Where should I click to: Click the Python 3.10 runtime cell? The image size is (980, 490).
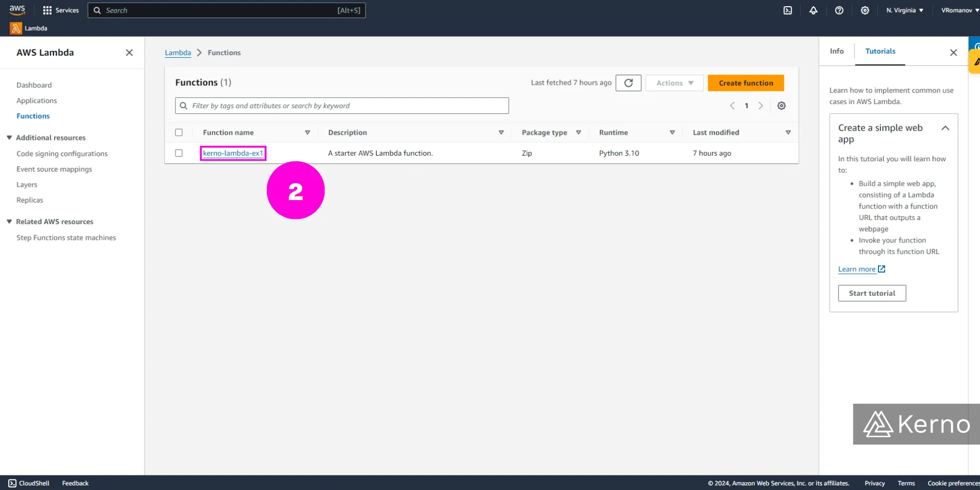[x=619, y=153]
